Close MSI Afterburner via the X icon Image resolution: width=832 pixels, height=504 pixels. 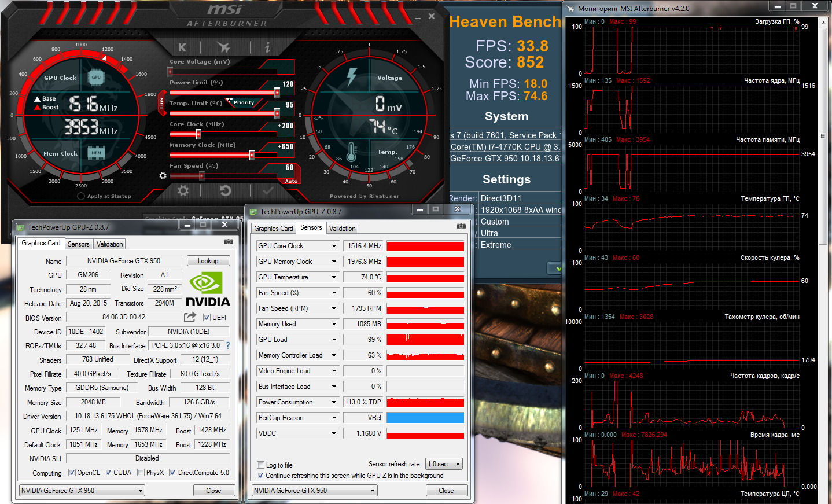(x=432, y=16)
